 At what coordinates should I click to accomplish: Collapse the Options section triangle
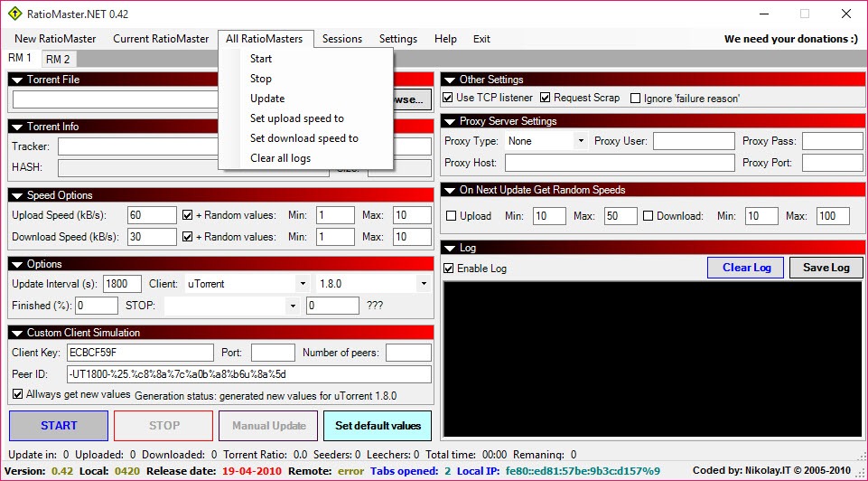(x=17, y=265)
